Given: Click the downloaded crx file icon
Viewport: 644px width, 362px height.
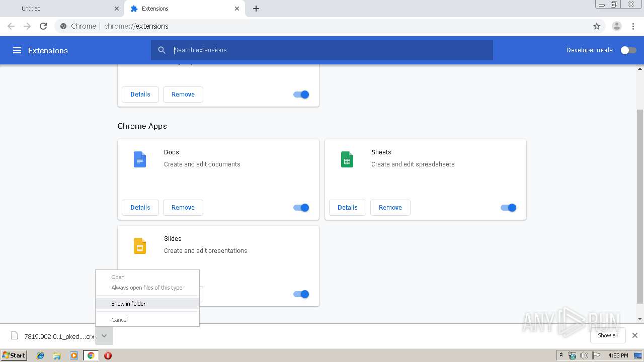Looking at the screenshot, I should coord(15,336).
